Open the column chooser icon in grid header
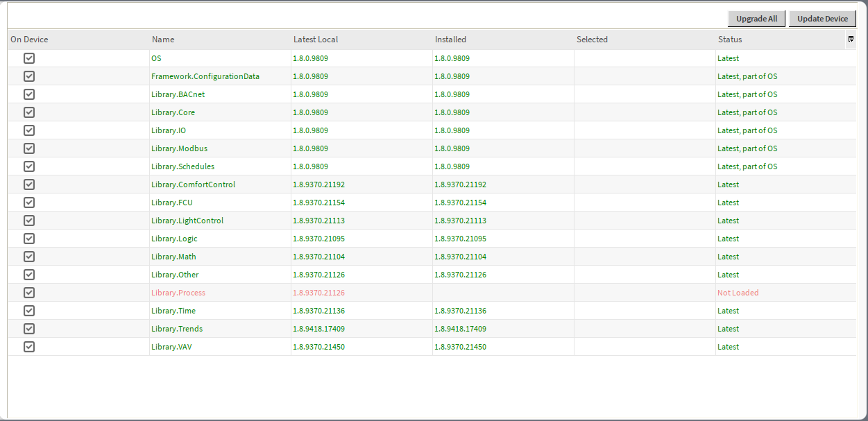This screenshot has width=868, height=421. pyautogui.click(x=851, y=40)
